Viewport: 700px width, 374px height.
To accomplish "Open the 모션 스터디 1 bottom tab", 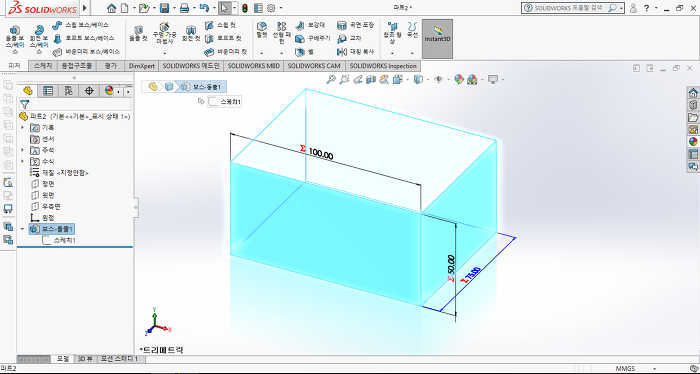I will tap(119, 359).
